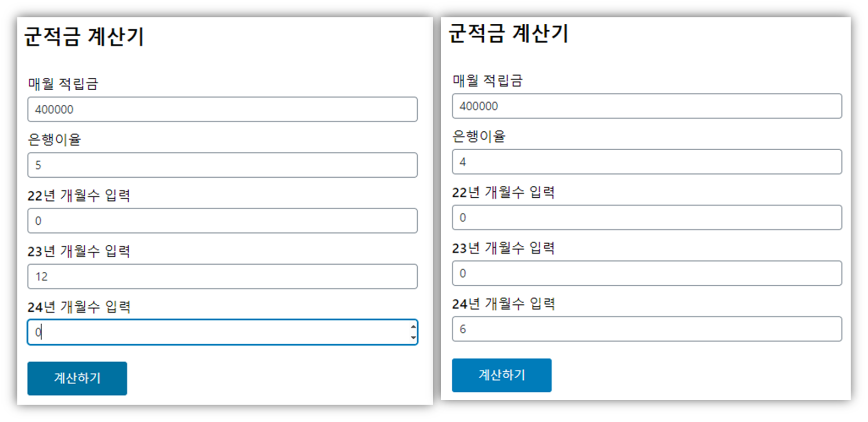
Task: Select the 매월 적립금 input showing 400000 on left
Action: pos(222,109)
